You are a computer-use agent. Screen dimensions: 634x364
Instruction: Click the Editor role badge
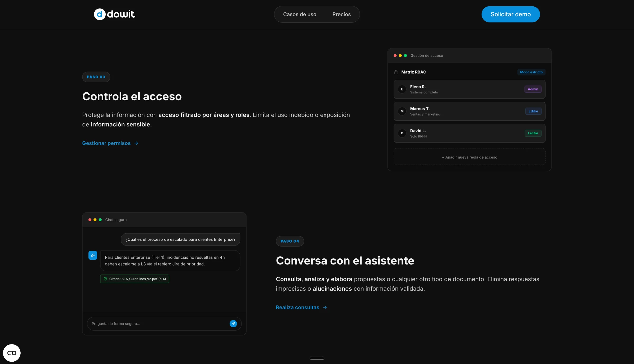533,111
